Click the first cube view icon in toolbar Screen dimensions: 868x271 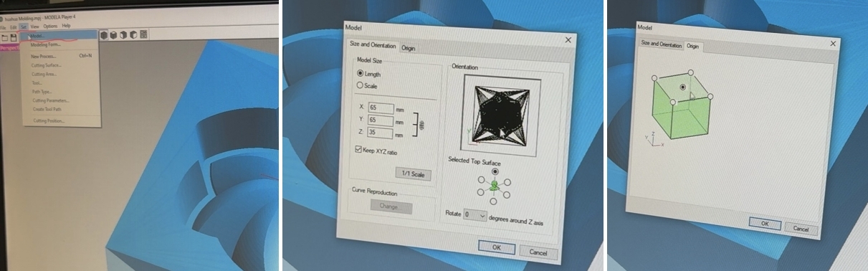coord(104,34)
